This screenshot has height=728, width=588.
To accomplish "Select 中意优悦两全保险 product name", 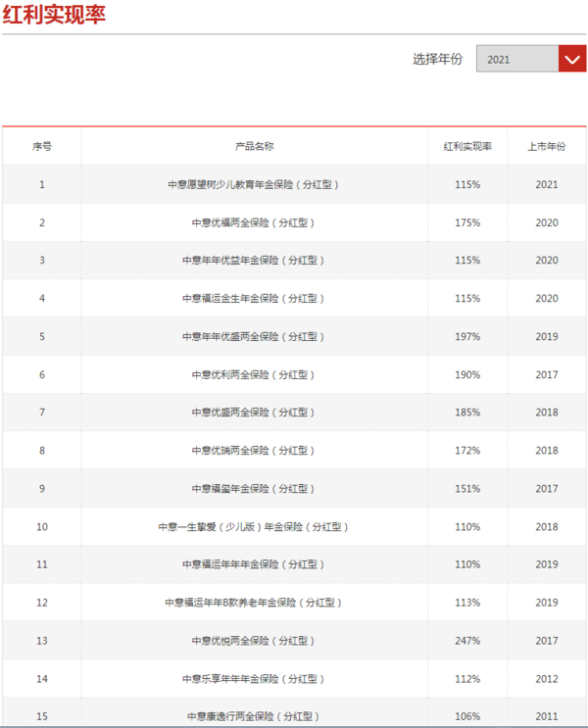I will pos(254,641).
